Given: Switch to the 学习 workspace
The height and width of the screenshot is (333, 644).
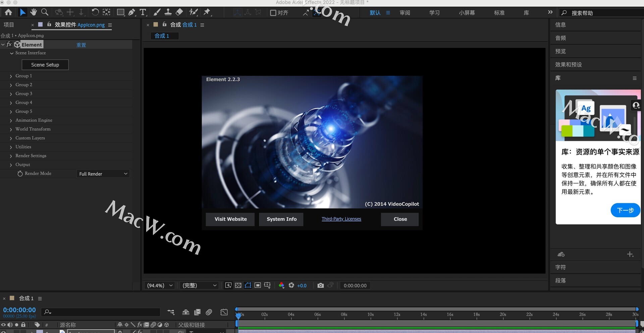Looking at the screenshot, I should (x=434, y=13).
